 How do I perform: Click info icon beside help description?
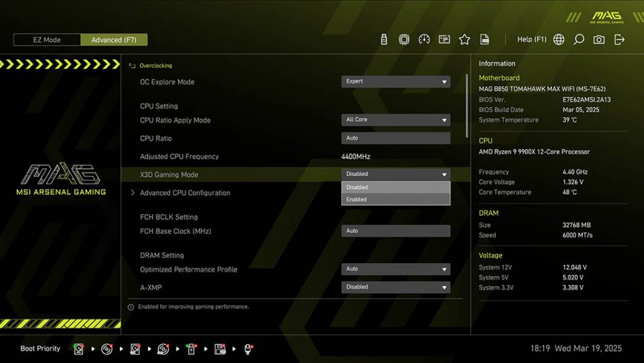[131, 307]
